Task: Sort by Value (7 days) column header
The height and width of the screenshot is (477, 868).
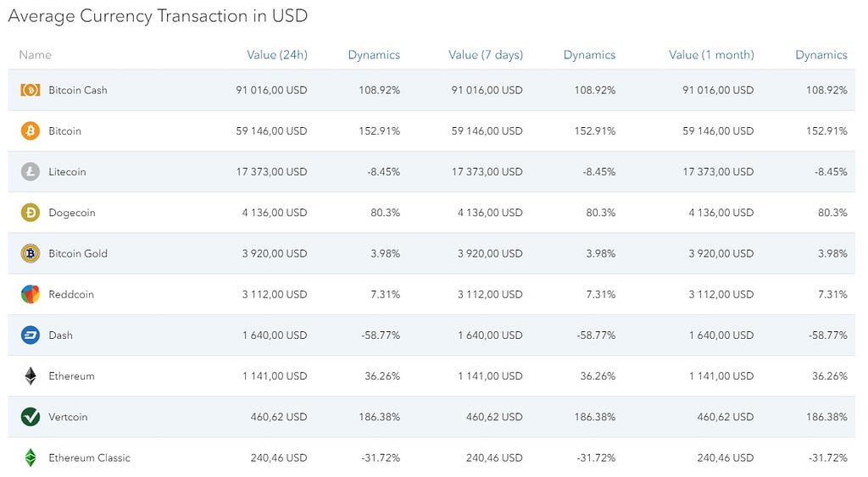Action: (485, 55)
